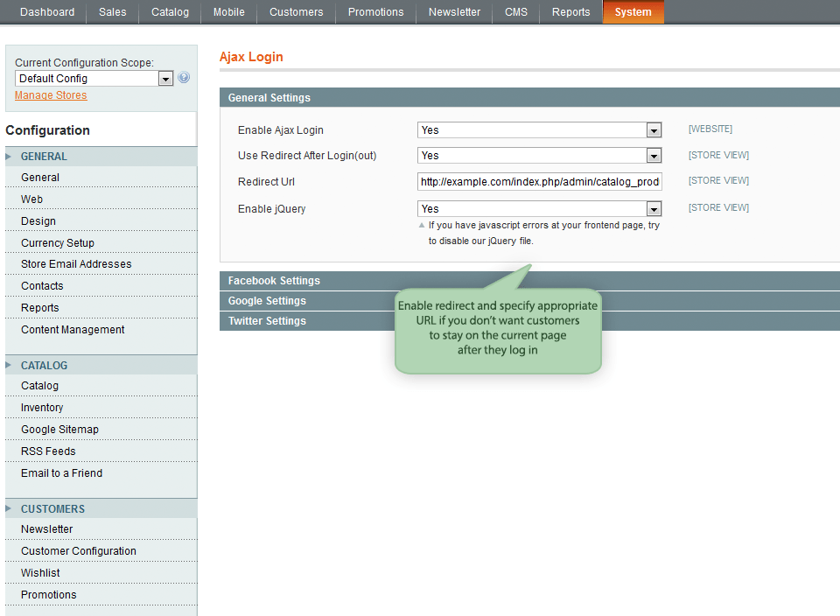Expand the Facebook Settings section
Image resolution: width=840 pixels, height=616 pixels.
[x=274, y=281]
